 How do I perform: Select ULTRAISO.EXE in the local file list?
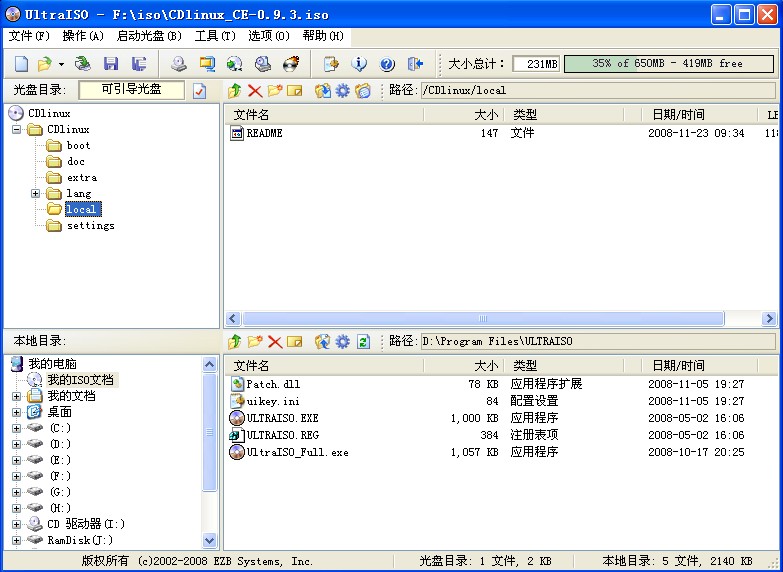[x=282, y=418]
